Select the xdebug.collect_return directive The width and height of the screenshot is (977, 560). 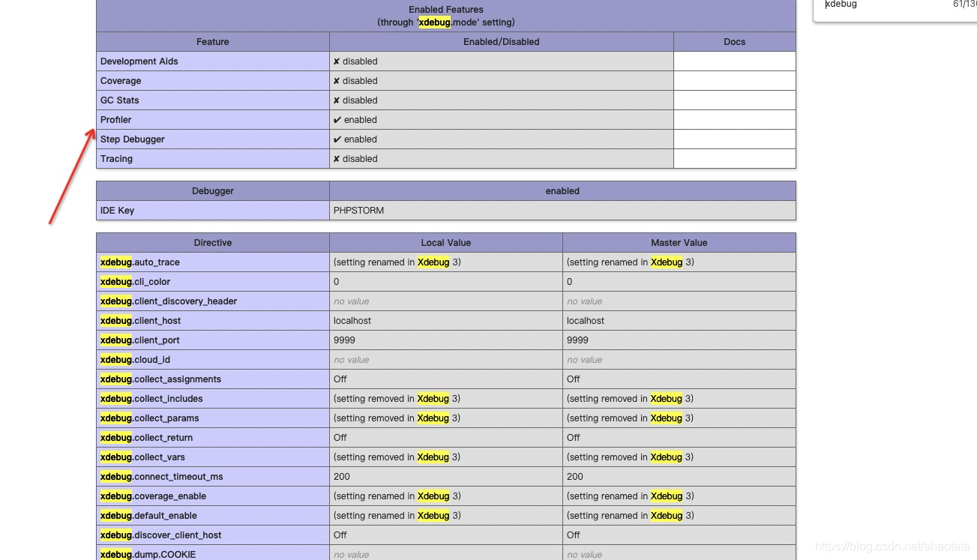click(x=146, y=438)
